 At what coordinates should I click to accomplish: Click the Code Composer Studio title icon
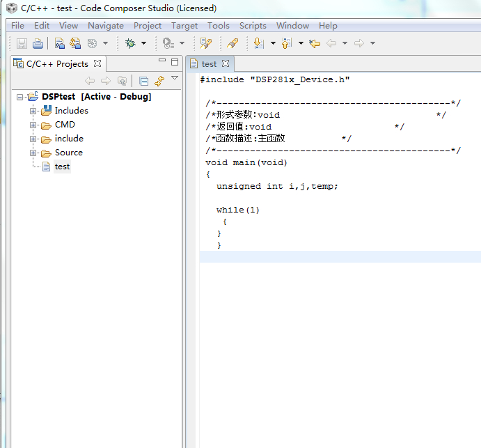click(12, 8)
